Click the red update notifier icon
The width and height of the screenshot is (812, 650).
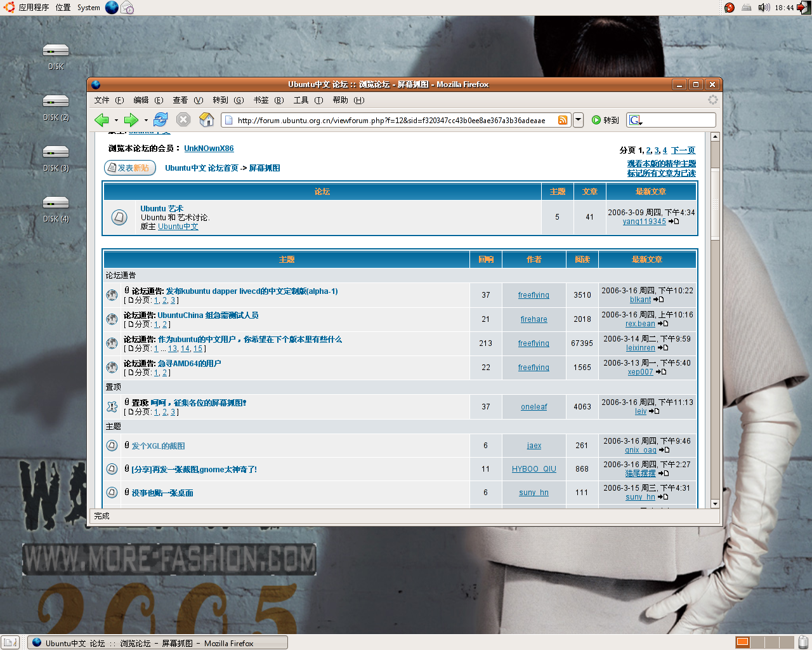(730, 8)
